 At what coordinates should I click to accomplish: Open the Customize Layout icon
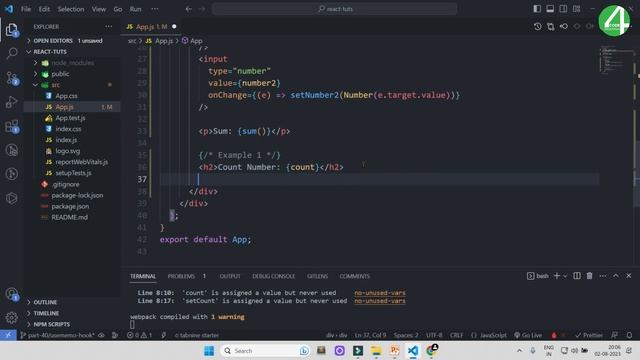pyautogui.click(x=576, y=9)
